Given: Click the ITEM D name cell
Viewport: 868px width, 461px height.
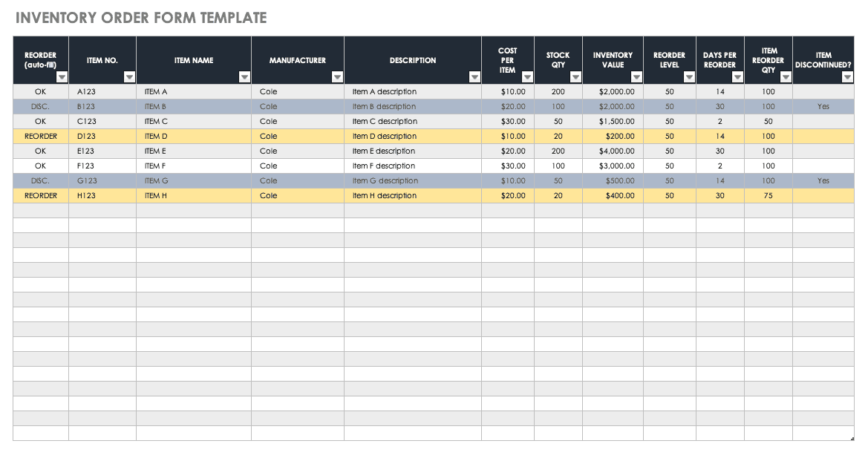Looking at the screenshot, I should point(193,137).
